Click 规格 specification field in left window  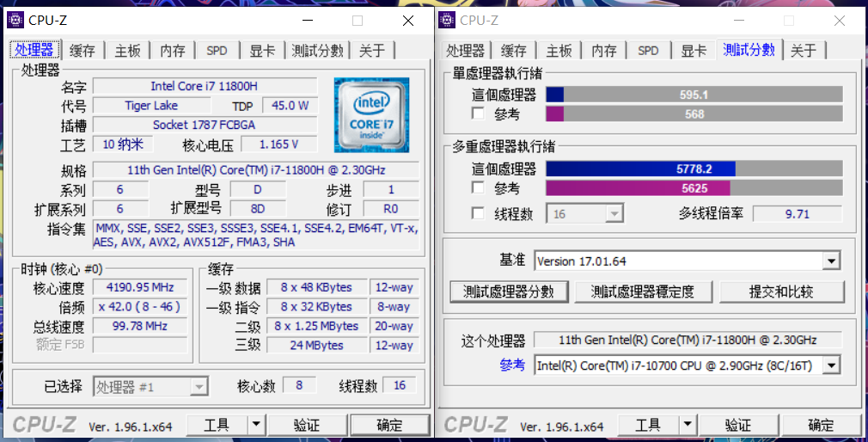[256, 170]
